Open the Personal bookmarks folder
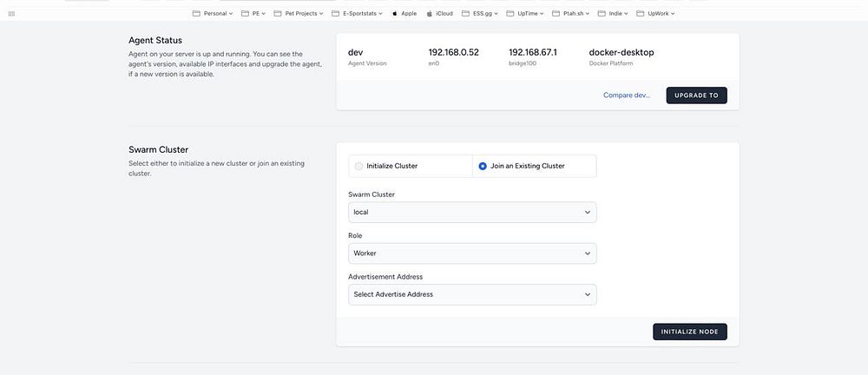This screenshot has height=375, width=868. [x=213, y=14]
